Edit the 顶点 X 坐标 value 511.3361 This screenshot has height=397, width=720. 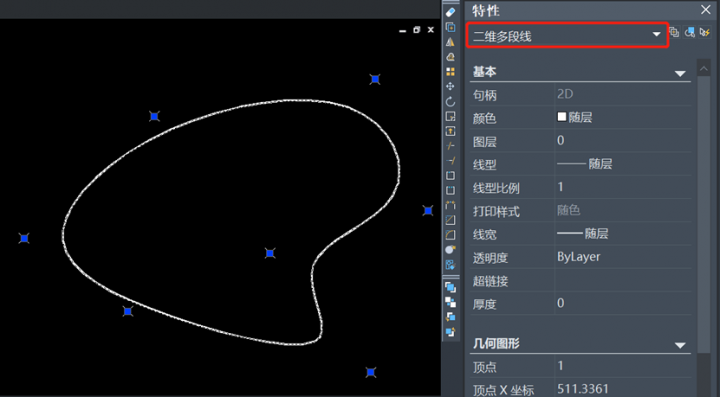tap(623, 389)
